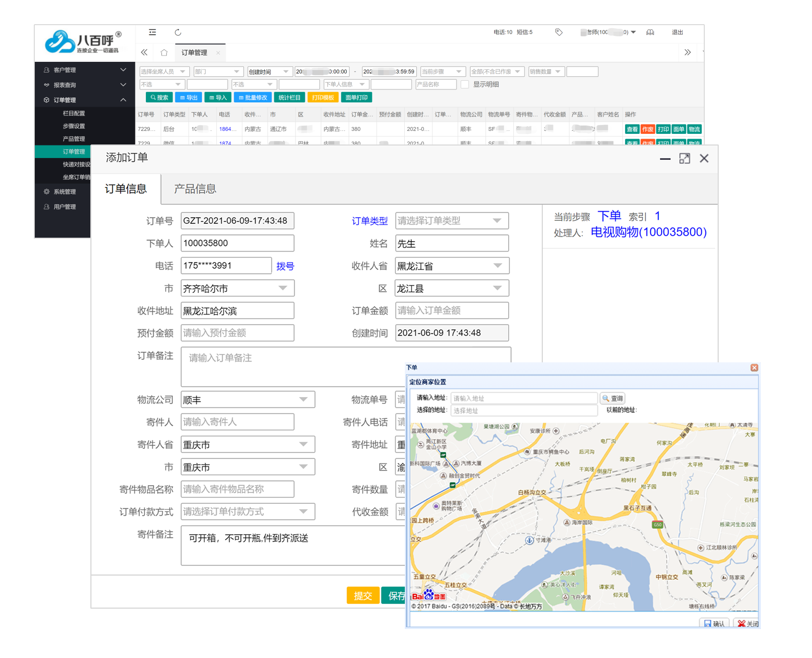Screen dimensions: 812x658
Task: Toggle the sidebar collapse menu icon
Action: pos(153,32)
